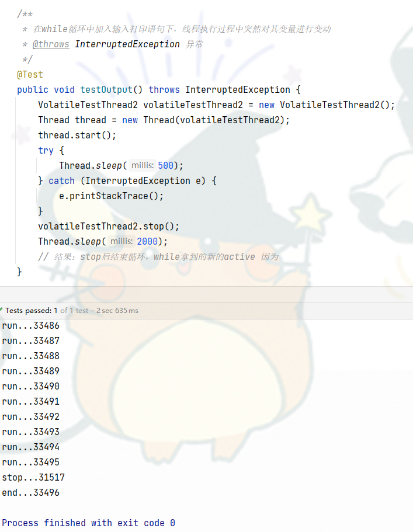The image size is (413, 532).
Task: Click the comment line starting with // 结果
Action: 158,257
